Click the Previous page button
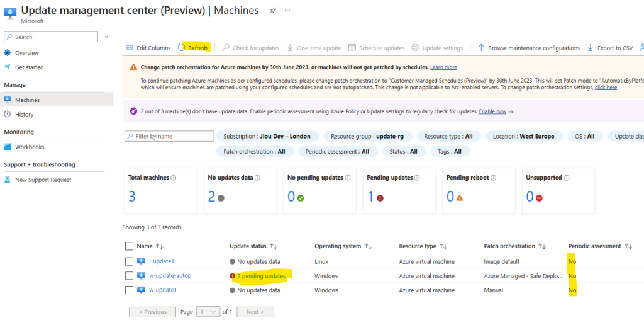The height and width of the screenshot is (325, 644). point(152,312)
